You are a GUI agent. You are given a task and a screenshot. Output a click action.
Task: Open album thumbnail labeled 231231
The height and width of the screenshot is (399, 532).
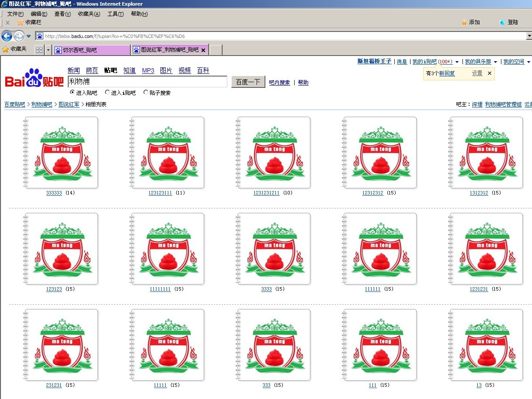[61, 345]
